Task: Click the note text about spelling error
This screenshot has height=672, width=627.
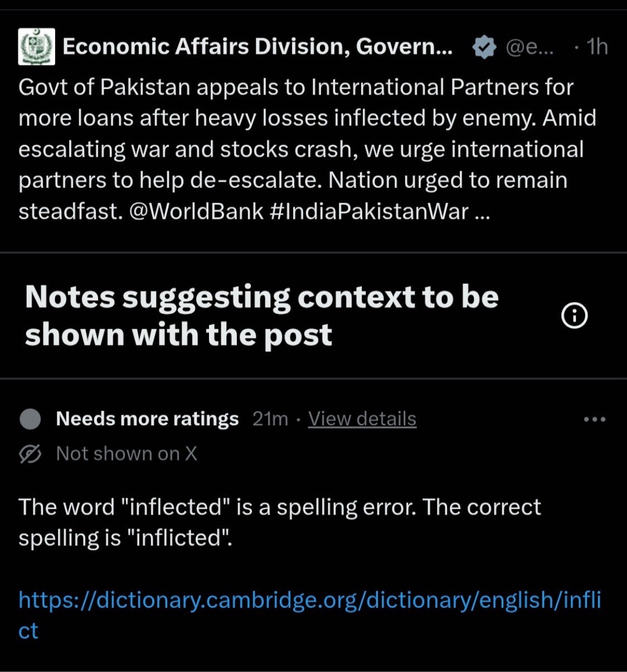Action: [280, 523]
